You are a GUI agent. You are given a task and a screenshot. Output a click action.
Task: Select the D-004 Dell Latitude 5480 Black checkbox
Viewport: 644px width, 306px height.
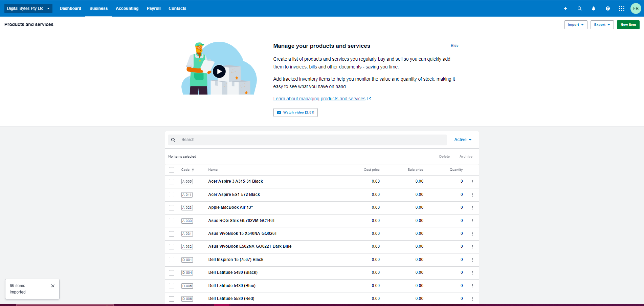172,273
